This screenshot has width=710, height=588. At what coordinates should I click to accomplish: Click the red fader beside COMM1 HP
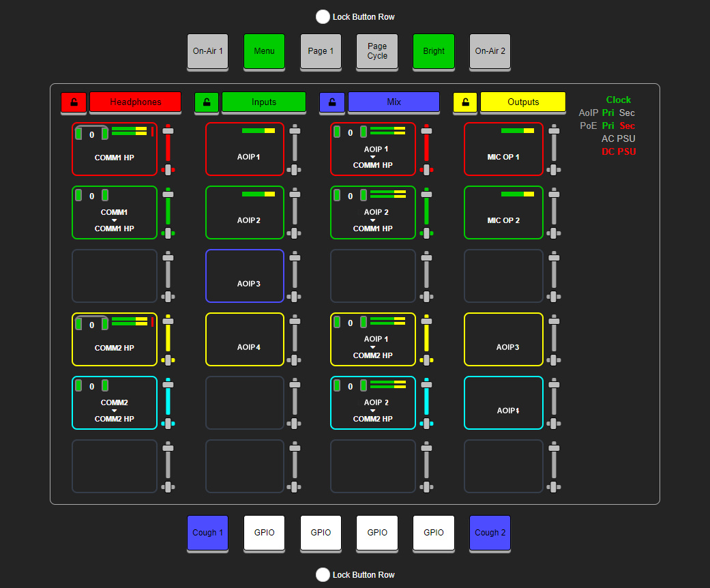click(168, 149)
